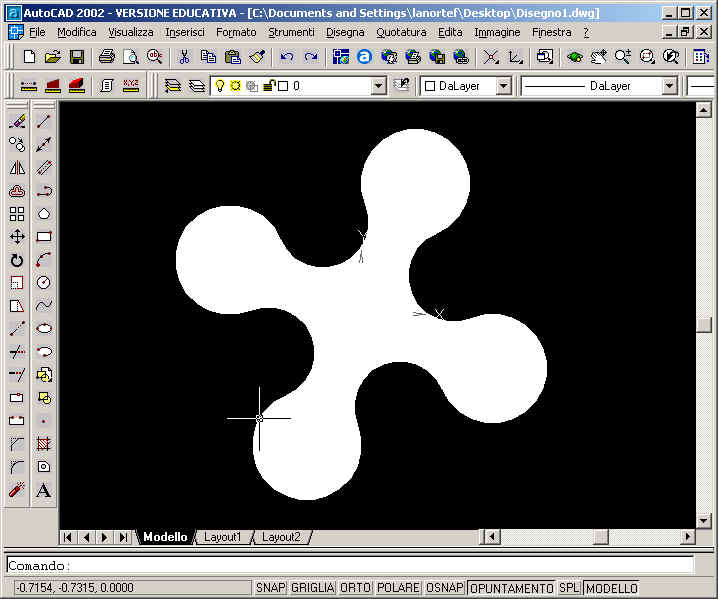The width and height of the screenshot is (718, 599).
Task: Select the Arc draw tool
Action: [44, 259]
